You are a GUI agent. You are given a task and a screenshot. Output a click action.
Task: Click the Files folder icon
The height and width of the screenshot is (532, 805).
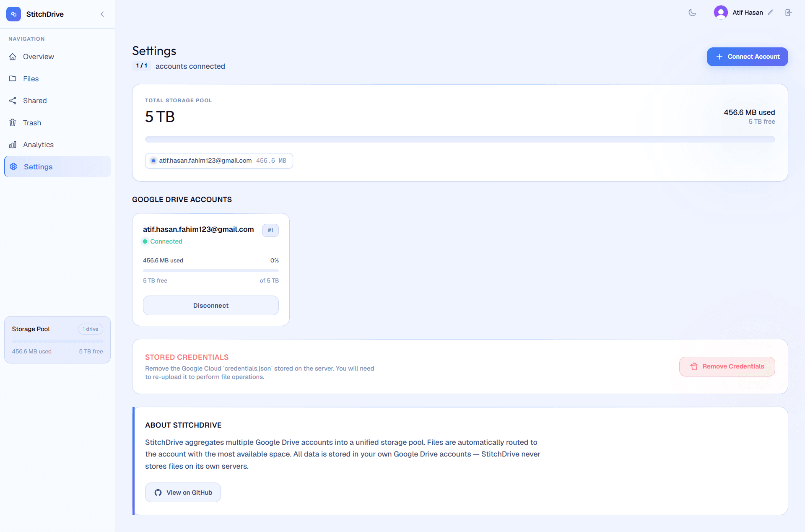13,79
